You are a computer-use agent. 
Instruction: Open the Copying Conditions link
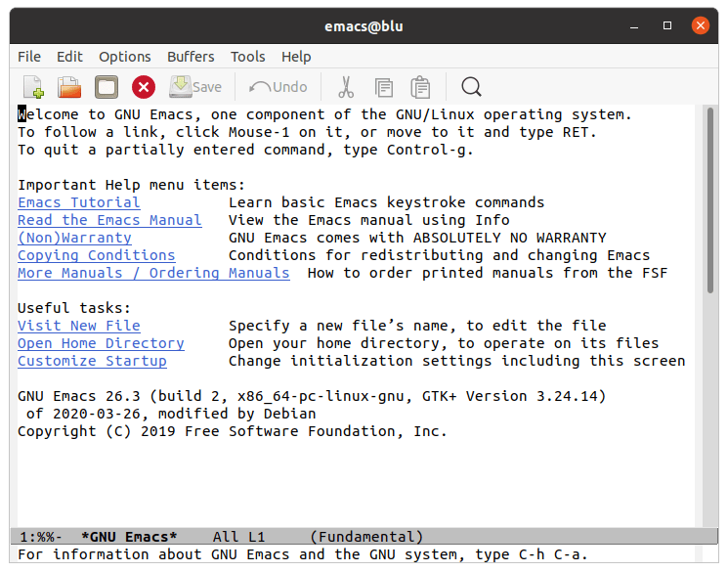coord(97,255)
